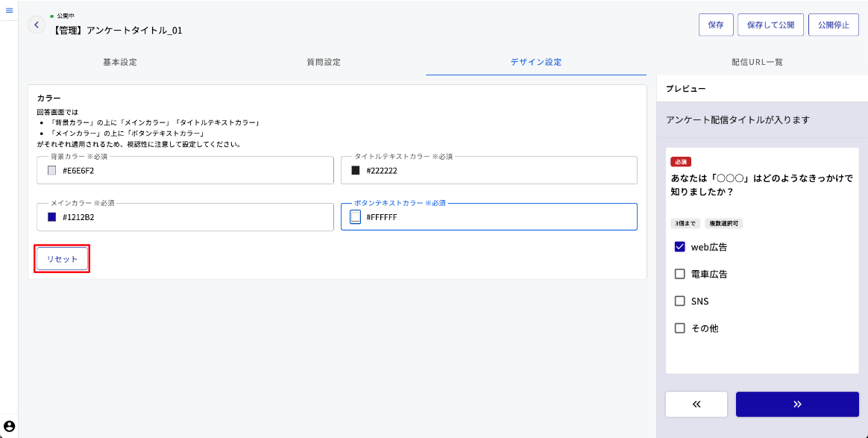Click the リセット button

(x=62, y=259)
